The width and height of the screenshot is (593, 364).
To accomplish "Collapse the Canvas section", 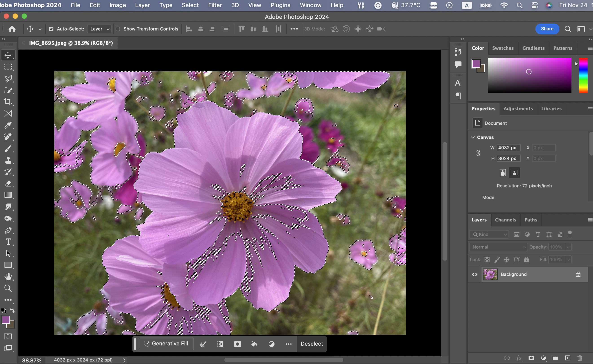I will point(473,137).
